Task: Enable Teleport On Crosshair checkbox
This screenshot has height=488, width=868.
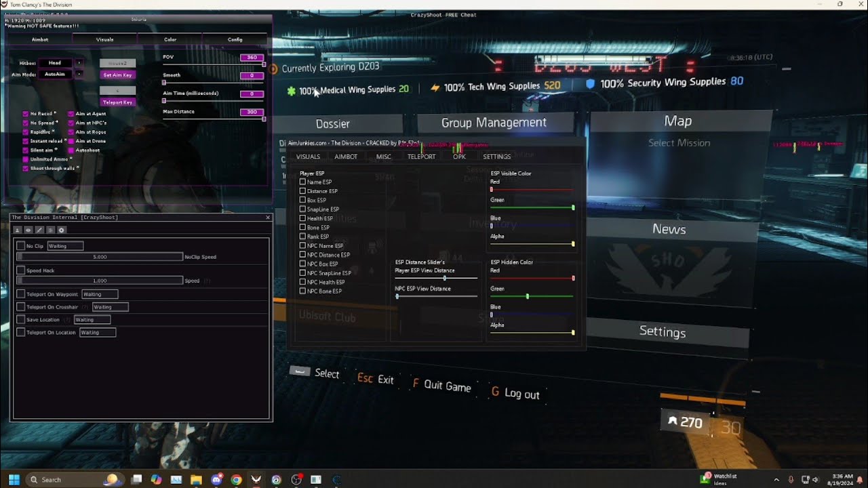Action: pyautogui.click(x=21, y=307)
